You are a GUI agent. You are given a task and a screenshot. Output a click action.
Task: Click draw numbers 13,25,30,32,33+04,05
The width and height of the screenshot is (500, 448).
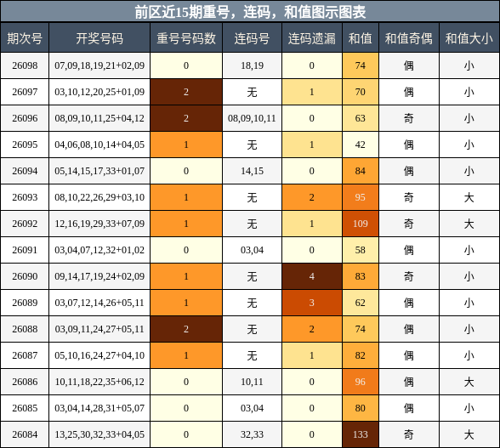point(99,434)
